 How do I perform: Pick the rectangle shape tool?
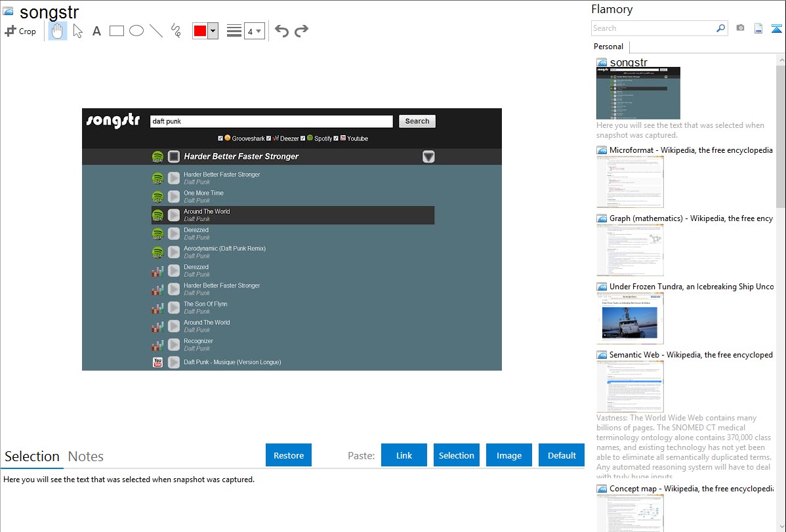pos(116,31)
